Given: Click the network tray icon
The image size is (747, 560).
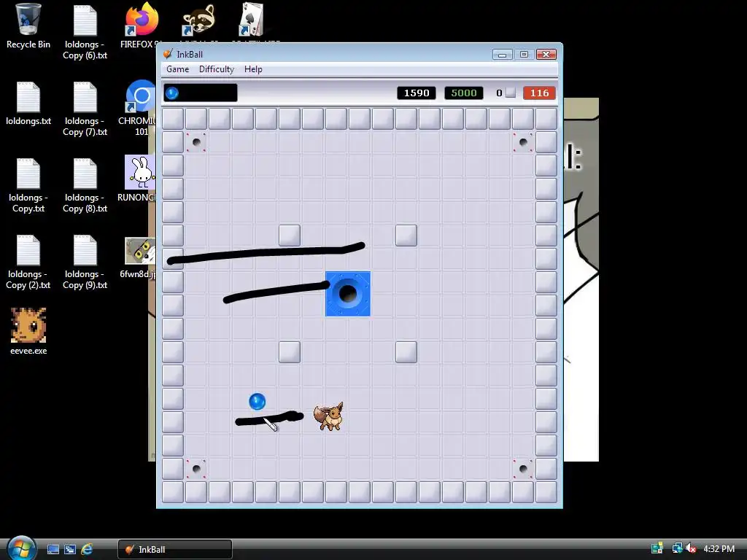Looking at the screenshot, I should 677,548.
